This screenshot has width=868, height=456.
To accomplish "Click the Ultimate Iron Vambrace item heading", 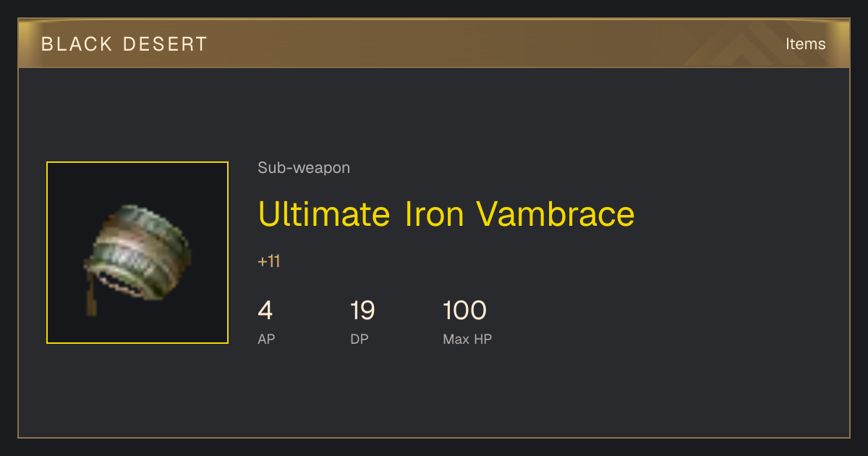I will (x=446, y=214).
